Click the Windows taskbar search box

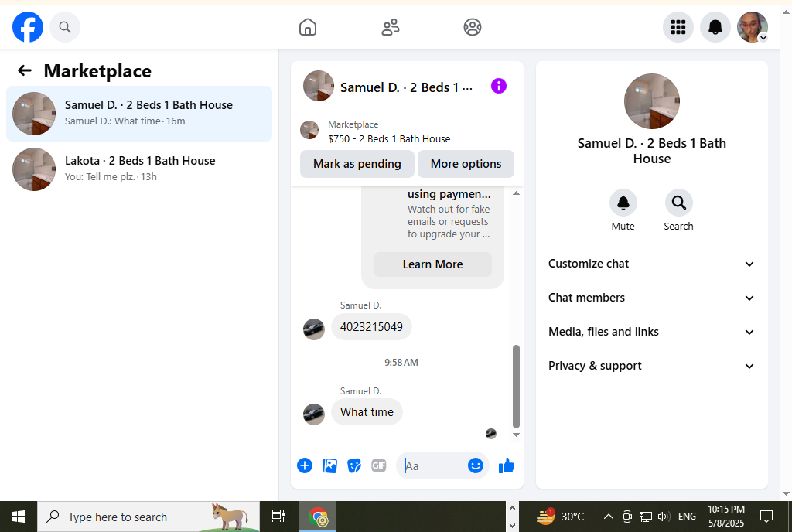148,517
